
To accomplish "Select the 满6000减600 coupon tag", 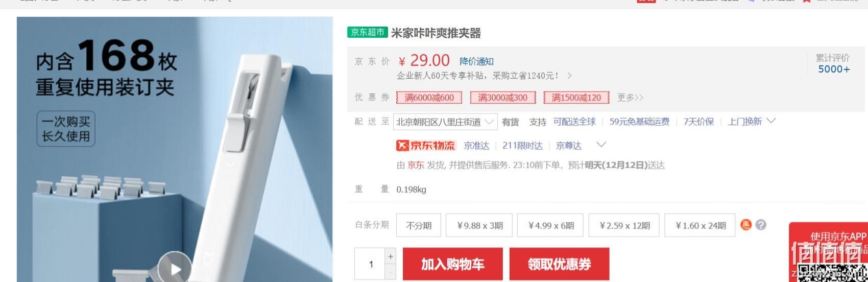I will (x=429, y=98).
